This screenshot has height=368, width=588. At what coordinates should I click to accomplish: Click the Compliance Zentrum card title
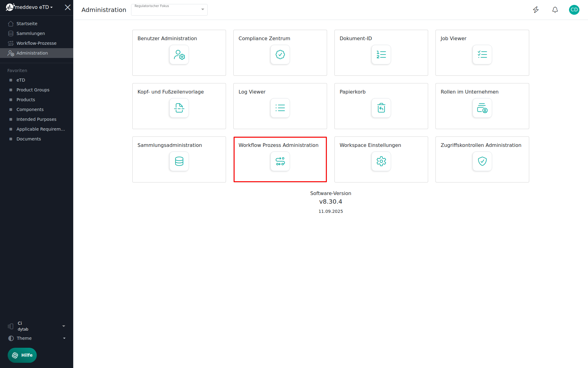point(264,38)
